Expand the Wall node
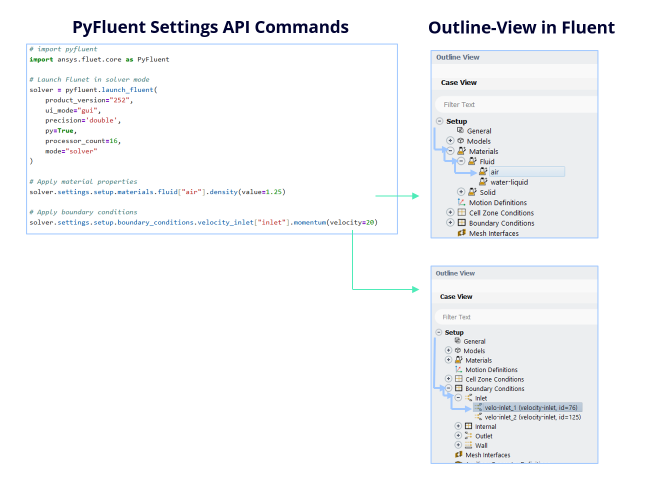This screenshot has height=481, width=647. click(x=458, y=445)
